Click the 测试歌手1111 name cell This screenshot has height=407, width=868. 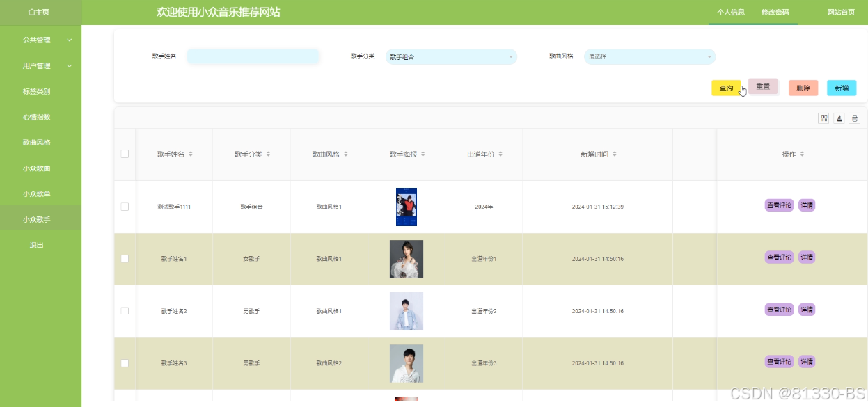pos(174,207)
